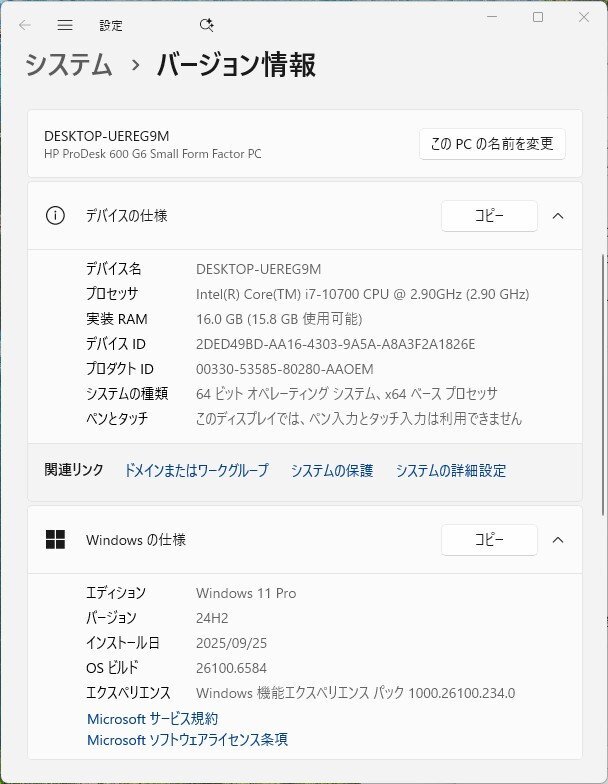608x784 pixels.
Task: Select device ID value 2DED49BD-AA16-4303
Action: (x=336, y=344)
